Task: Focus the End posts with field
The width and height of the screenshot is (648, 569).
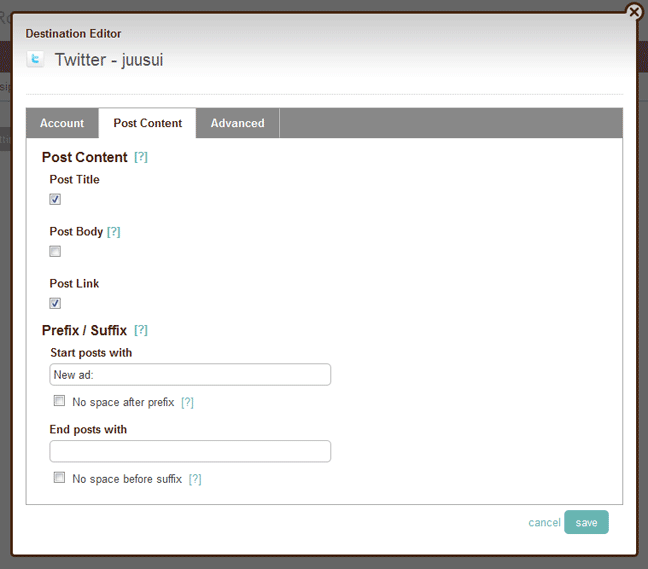Action: pyautogui.click(x=190, y=451)
